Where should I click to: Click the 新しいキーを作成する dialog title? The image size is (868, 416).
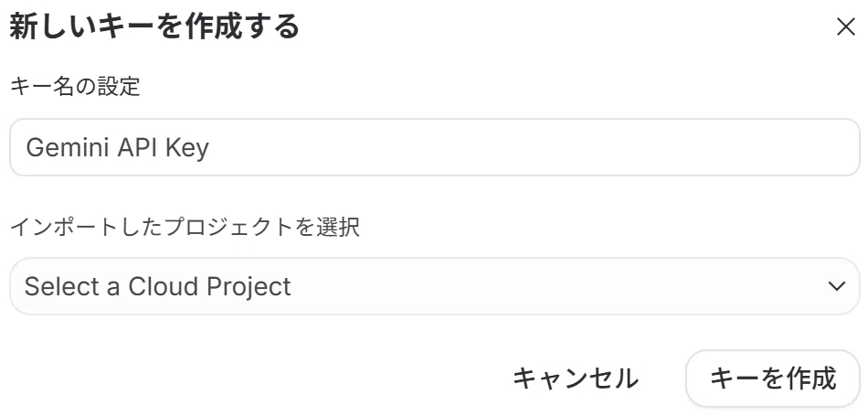point(154,27)
